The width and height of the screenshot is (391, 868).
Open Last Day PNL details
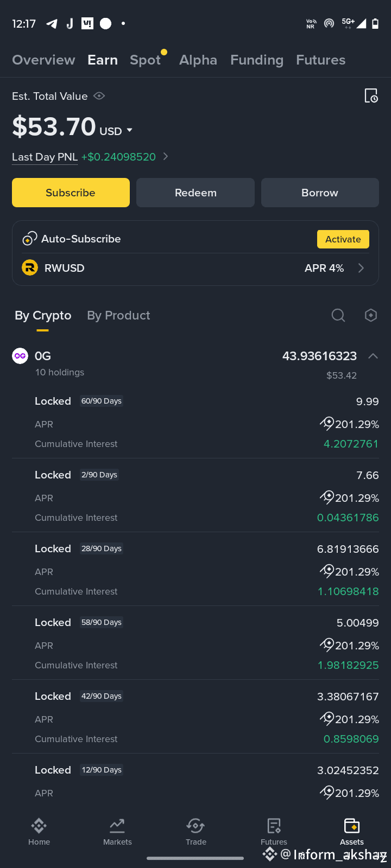[x=90, y=157]
